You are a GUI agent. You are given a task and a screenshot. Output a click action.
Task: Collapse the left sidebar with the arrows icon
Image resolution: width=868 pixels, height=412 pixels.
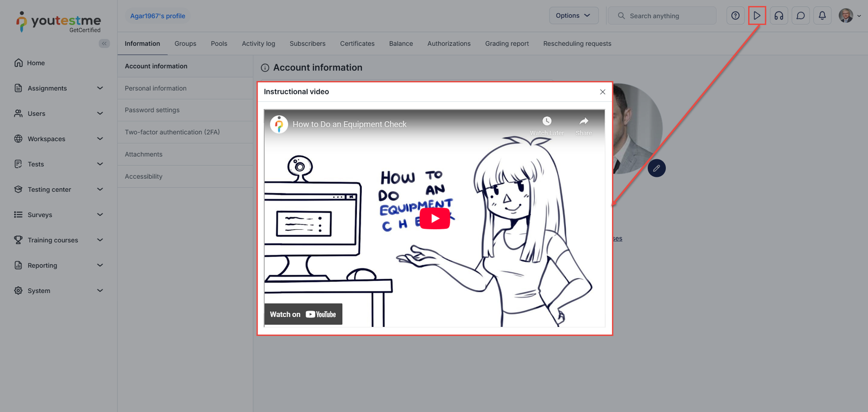pyautogui.click(x=104, y=43)
